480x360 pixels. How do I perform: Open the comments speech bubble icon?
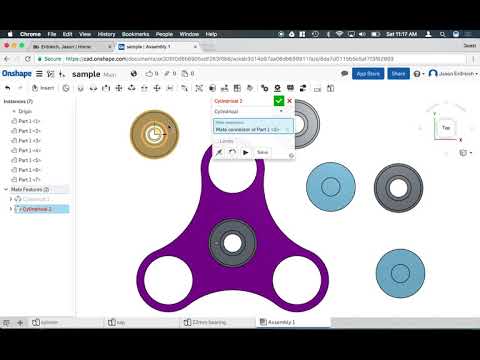pos(345,73)
